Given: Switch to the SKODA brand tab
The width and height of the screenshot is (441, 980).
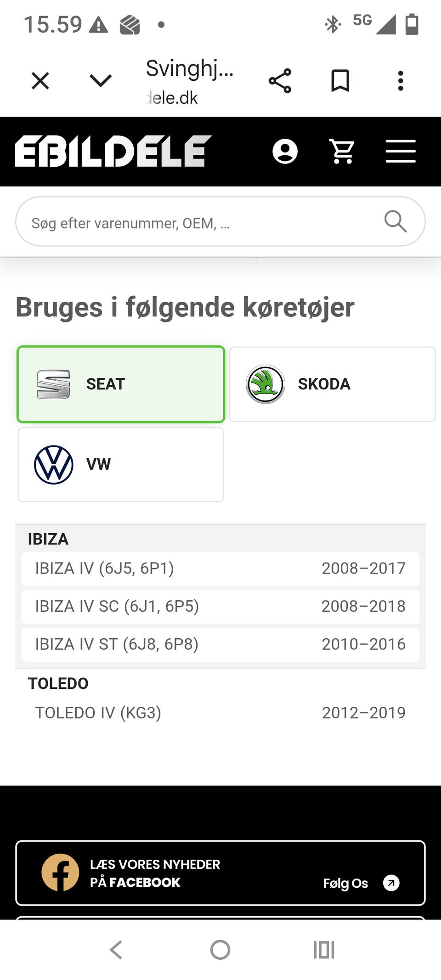Looking at the screenshot, I should [x=332, y=384].
